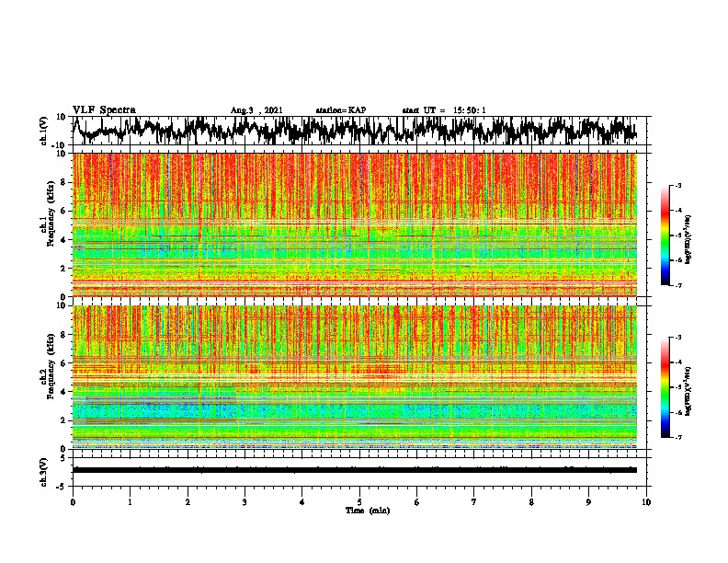This screenshot has height=563, width=728.
Task: Click the "VLF Spectra" plot title
Action: (104, 110)
